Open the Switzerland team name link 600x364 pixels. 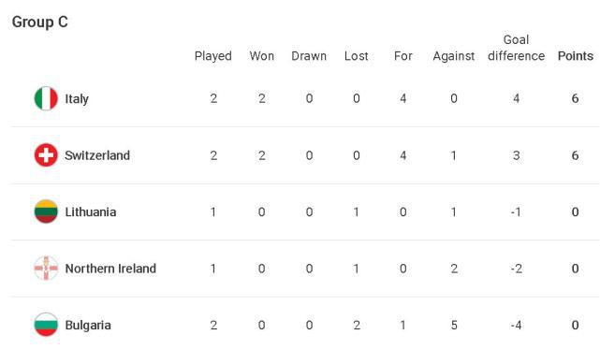point(97,155)
